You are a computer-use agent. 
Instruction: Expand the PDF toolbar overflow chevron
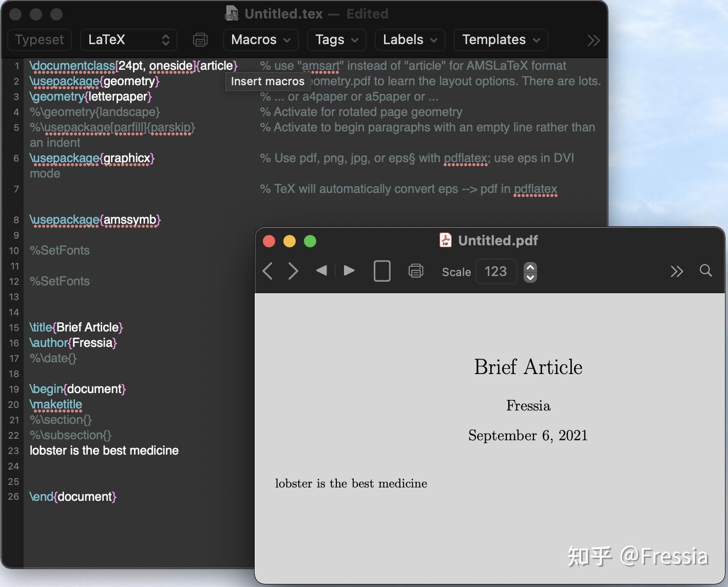(x=677, y=271)
